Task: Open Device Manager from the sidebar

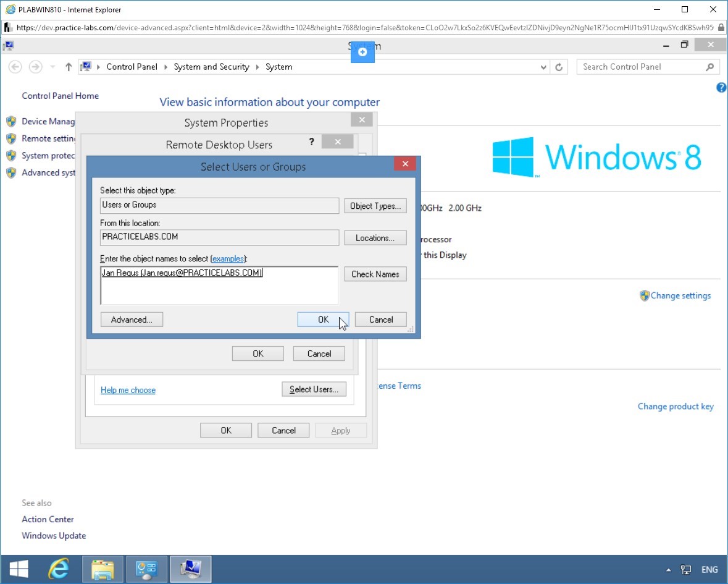Action: (x=48, y=121)
